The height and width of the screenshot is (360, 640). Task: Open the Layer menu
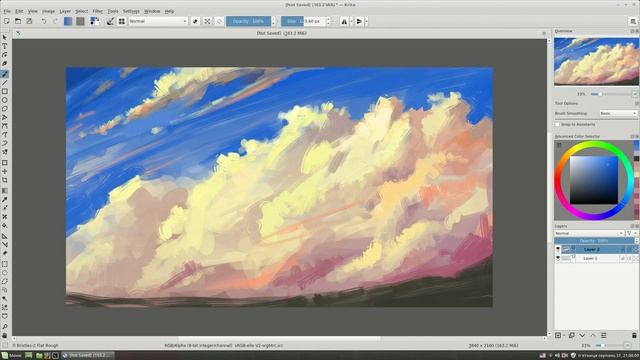point(65,11)
